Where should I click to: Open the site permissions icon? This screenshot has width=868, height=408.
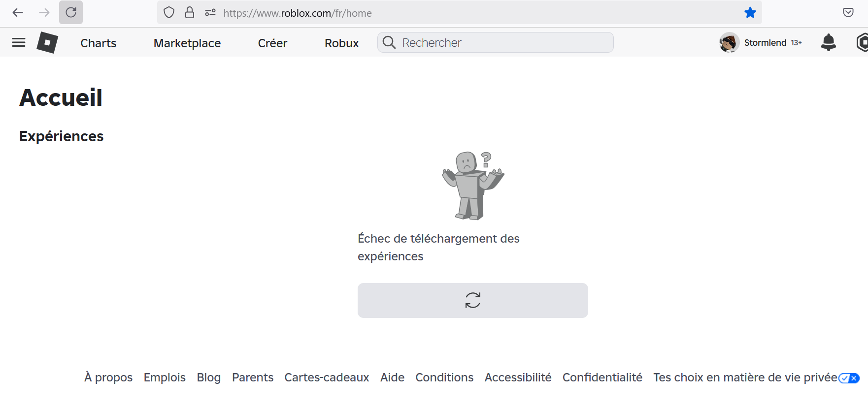pyautogui.click(x=210, y=13)
